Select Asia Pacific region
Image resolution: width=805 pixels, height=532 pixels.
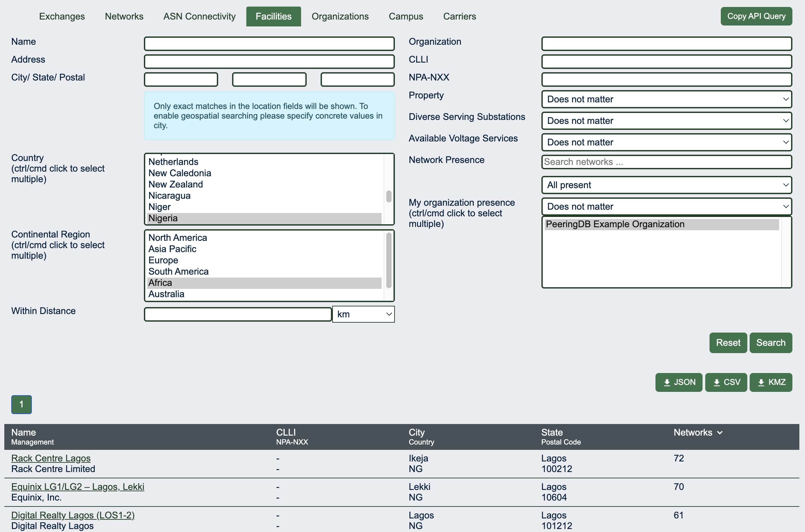pos(264,249)
